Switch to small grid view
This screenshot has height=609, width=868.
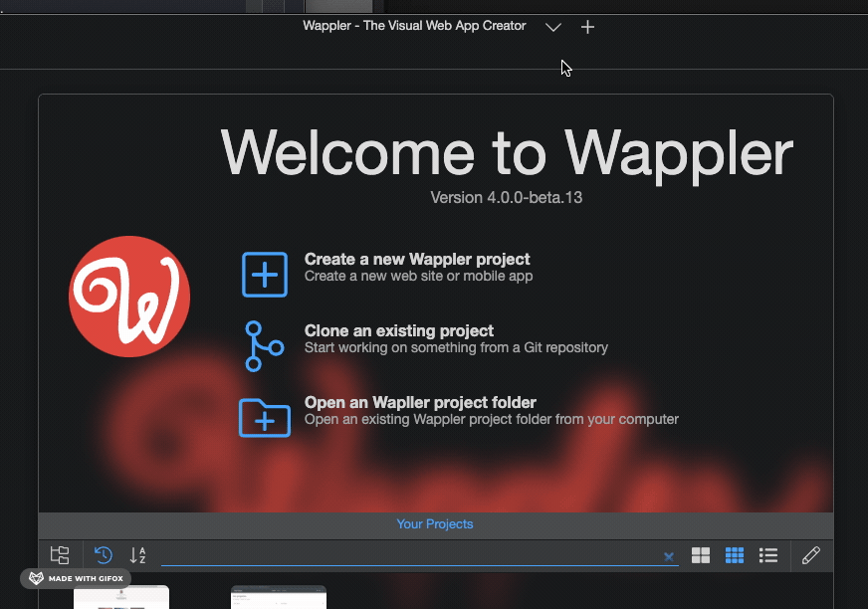735,555
